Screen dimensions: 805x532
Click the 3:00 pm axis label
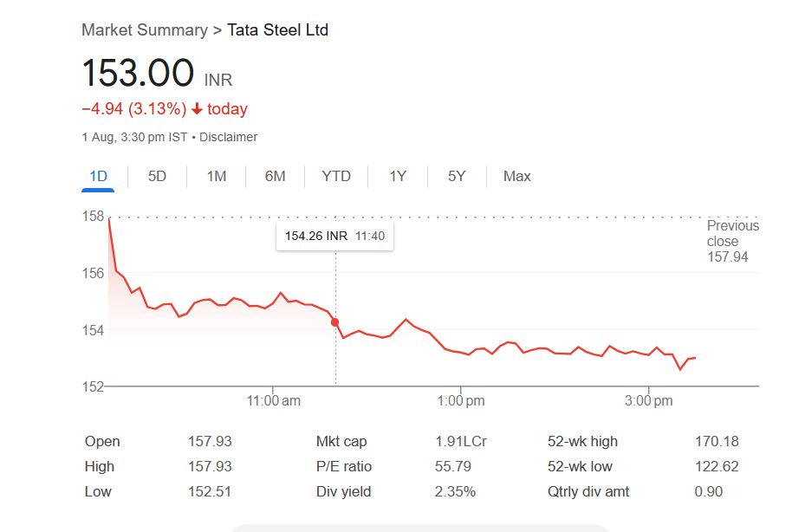point(649,401)
